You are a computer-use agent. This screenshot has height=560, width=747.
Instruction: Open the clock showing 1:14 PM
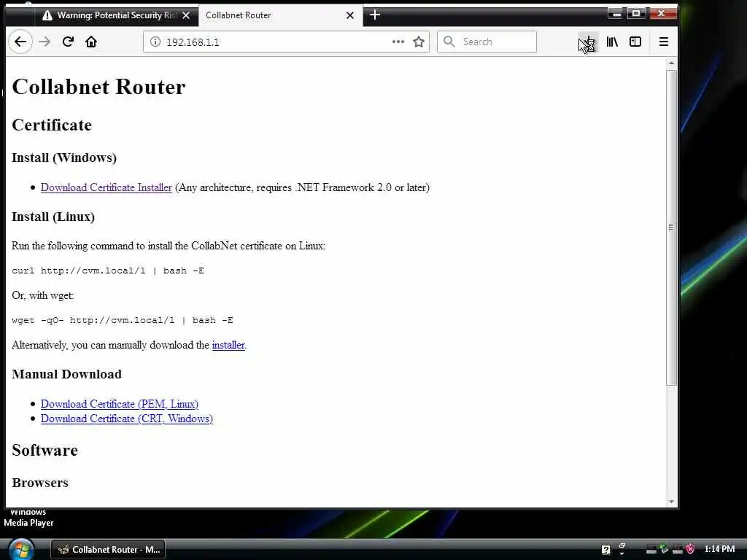coord(719,549)
